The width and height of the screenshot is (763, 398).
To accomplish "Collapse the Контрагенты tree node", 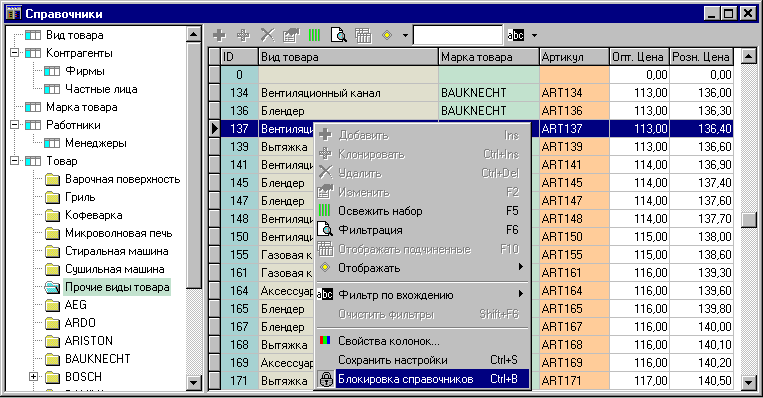I will pos(15,53).
